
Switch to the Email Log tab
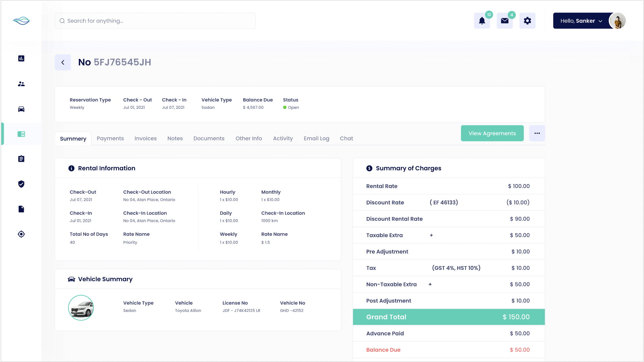coord(316,139)
